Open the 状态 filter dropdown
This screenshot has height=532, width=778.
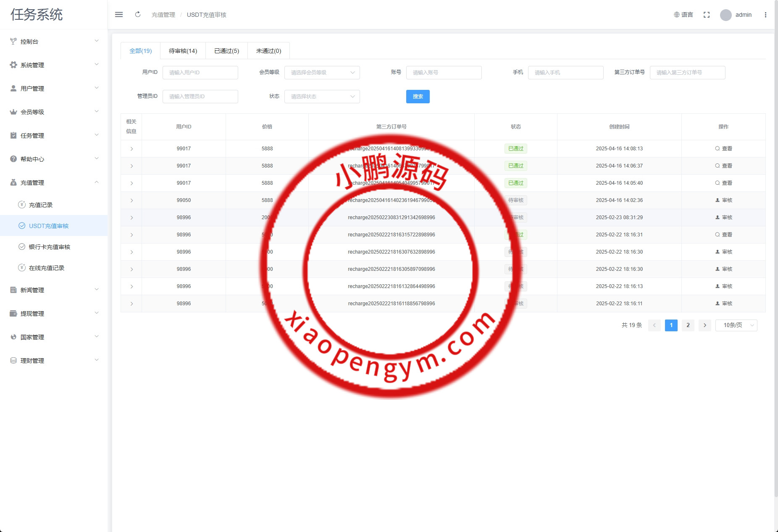(x=322, y=97)
